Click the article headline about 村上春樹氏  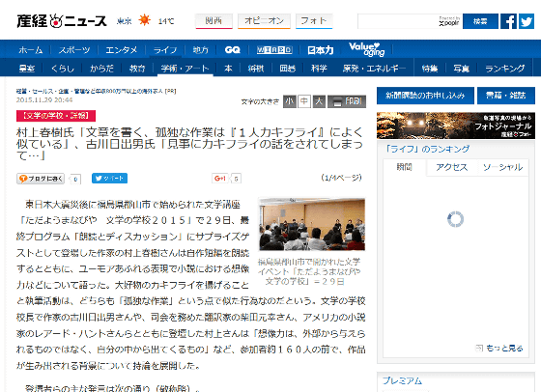click(x=189, y=144)
